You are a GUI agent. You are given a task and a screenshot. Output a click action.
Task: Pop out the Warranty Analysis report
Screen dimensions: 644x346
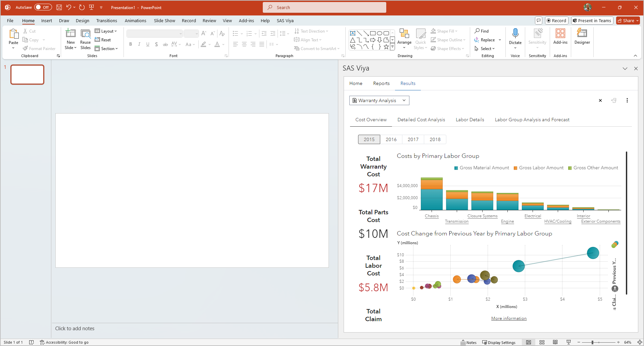[x=614, y=100]
